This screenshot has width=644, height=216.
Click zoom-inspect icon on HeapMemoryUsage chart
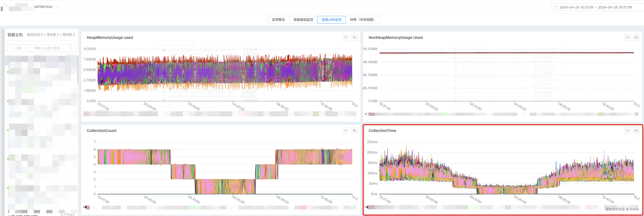tap(354, 38)
